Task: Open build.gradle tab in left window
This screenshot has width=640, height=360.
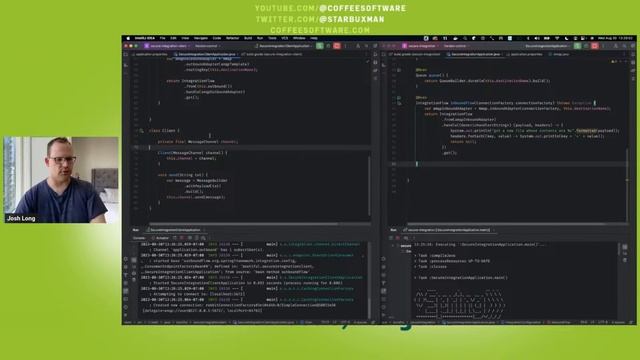Action: coord(272,54)
